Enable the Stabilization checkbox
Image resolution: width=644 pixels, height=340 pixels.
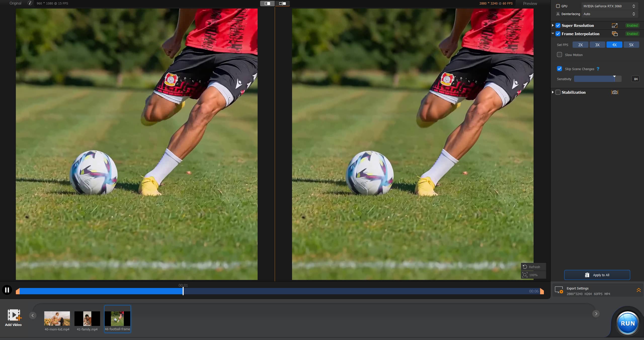click(x=558, y=92)
